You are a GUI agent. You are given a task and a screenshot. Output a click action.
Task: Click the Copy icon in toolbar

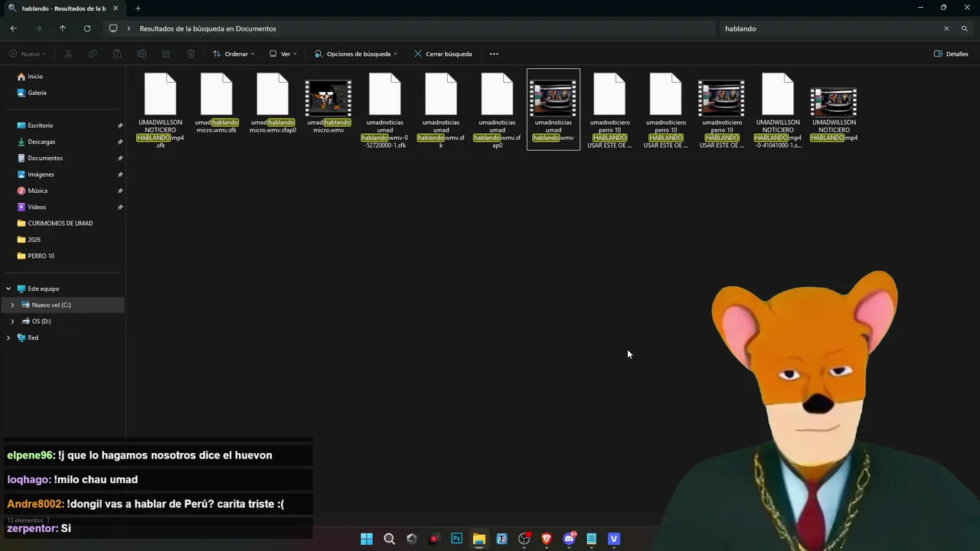(93, 54)
